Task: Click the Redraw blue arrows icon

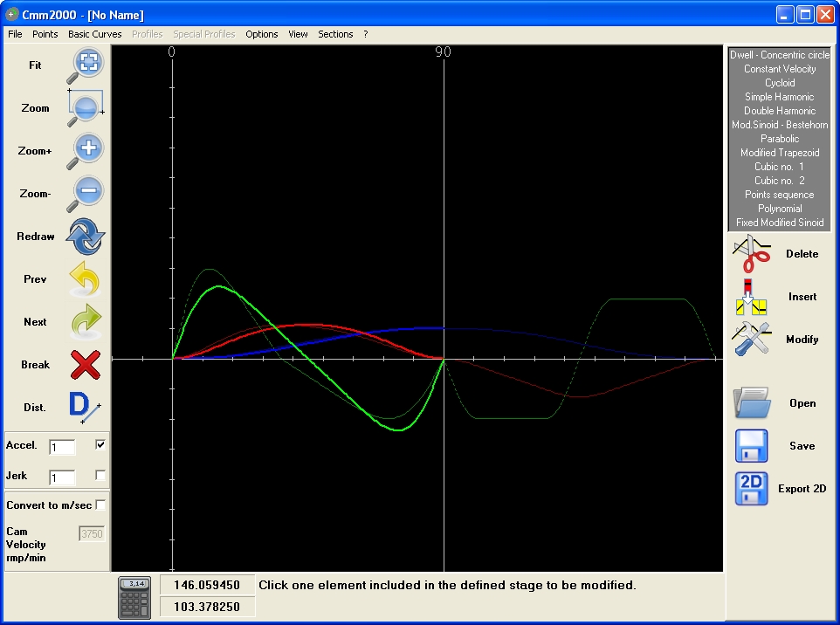Action: pos(86,237)
